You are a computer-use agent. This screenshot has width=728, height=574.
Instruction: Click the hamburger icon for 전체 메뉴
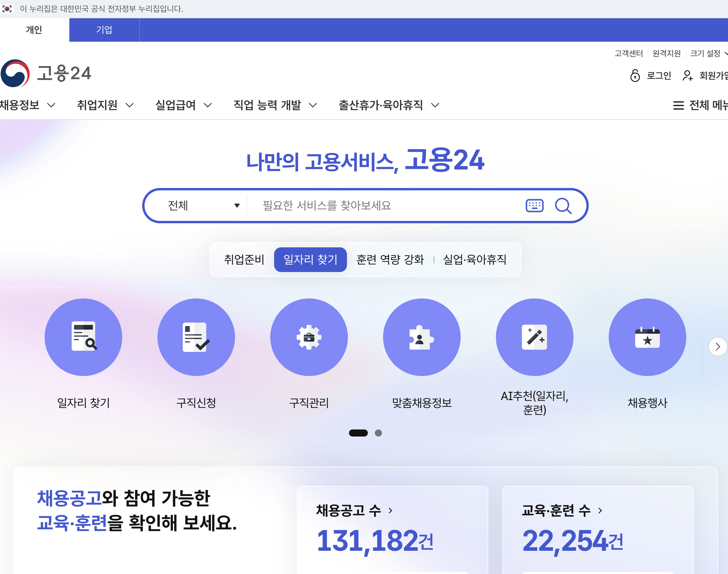(678, 105)
